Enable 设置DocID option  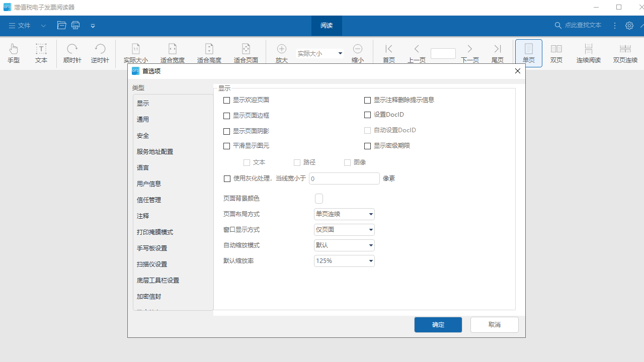[367, 115]
